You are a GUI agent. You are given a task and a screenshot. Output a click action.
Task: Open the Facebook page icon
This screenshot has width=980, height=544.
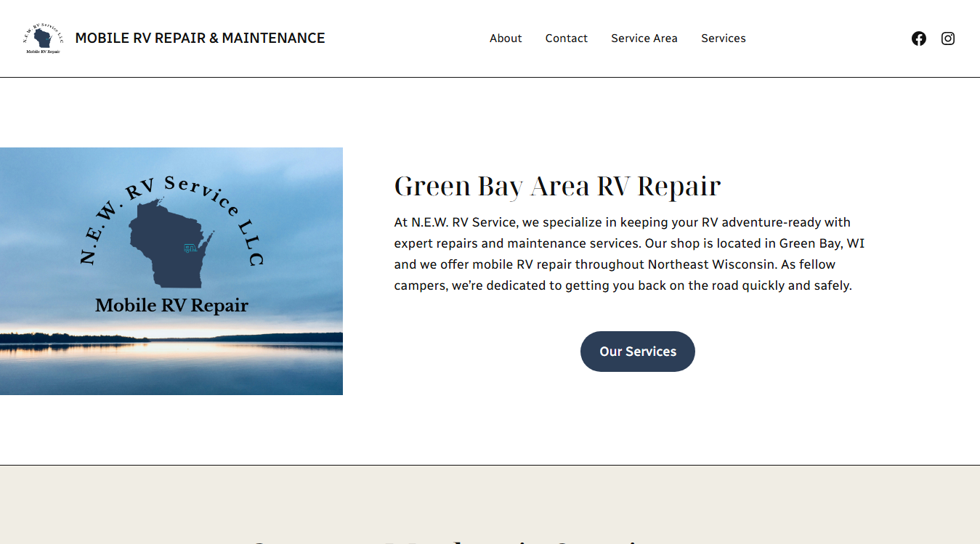pos(919,38)
